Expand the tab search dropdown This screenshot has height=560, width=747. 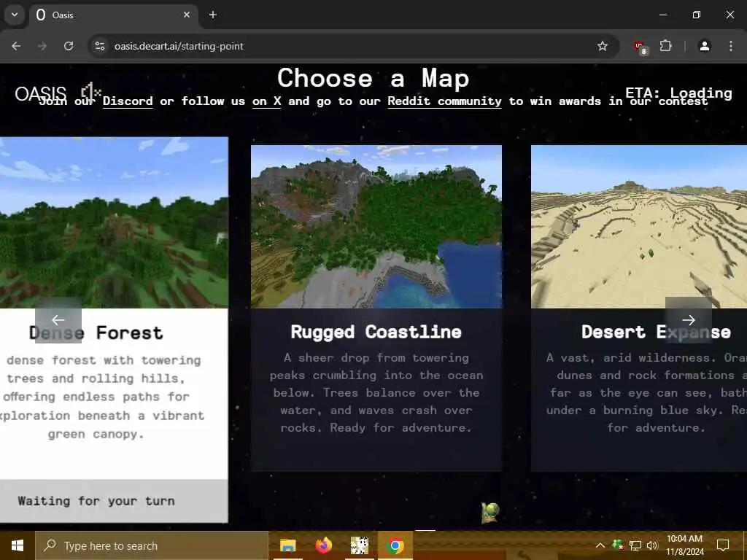(15, 15)
